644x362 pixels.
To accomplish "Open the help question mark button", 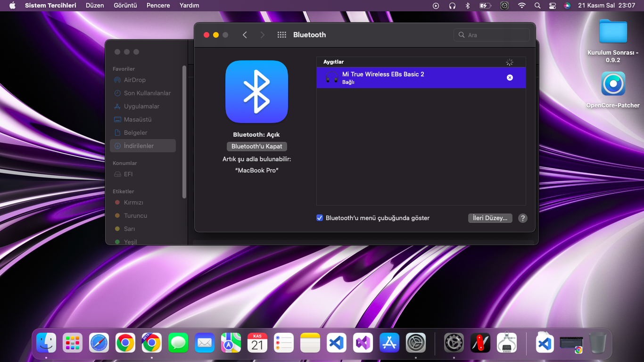I will [x=522, y=218].
